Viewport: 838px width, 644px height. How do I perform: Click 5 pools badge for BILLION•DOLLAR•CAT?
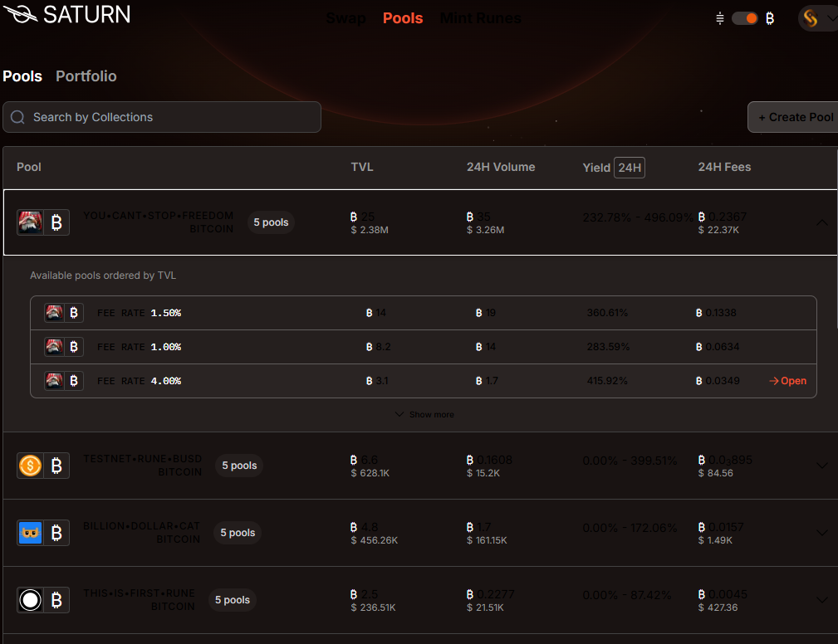(x=238, y=533)
